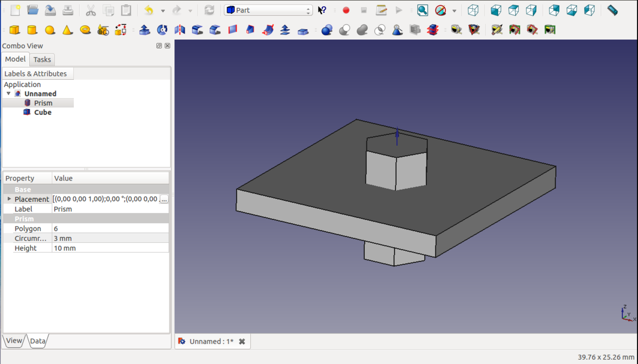Create a Cube primitive solid

coord(14,30)
